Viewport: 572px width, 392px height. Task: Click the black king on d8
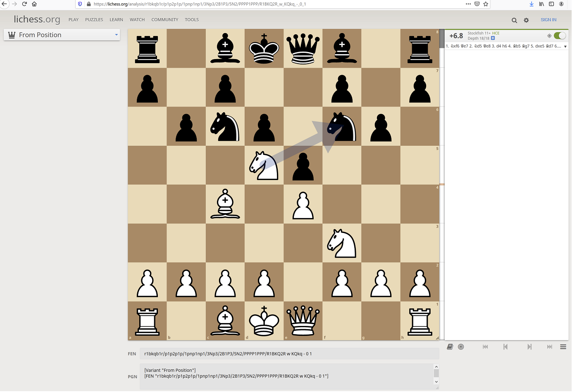tap(264, 48)
